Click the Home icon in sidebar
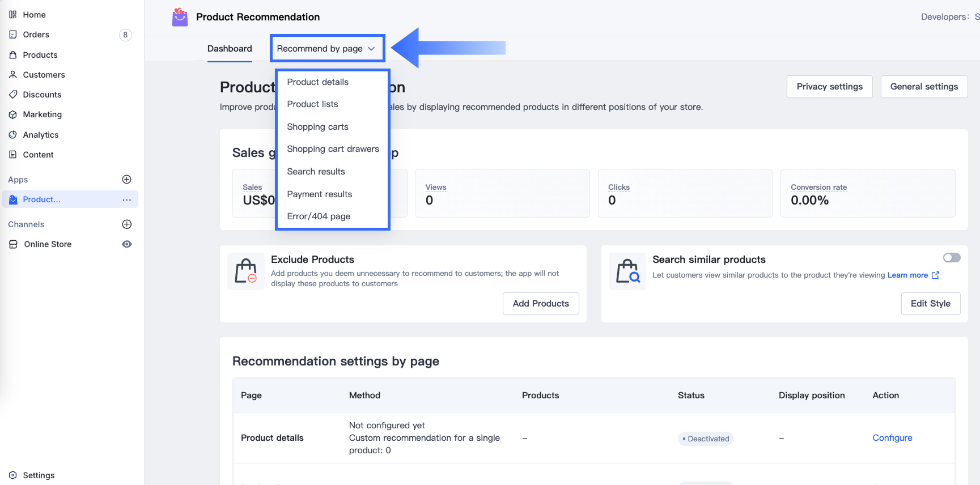 [x=12, y=15]
